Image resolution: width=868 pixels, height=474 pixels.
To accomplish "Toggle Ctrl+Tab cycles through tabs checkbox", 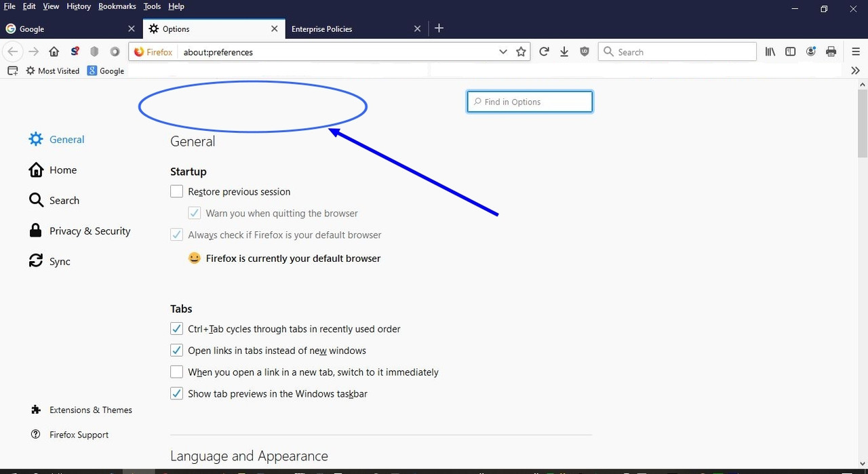I will [x=176, y=329].
